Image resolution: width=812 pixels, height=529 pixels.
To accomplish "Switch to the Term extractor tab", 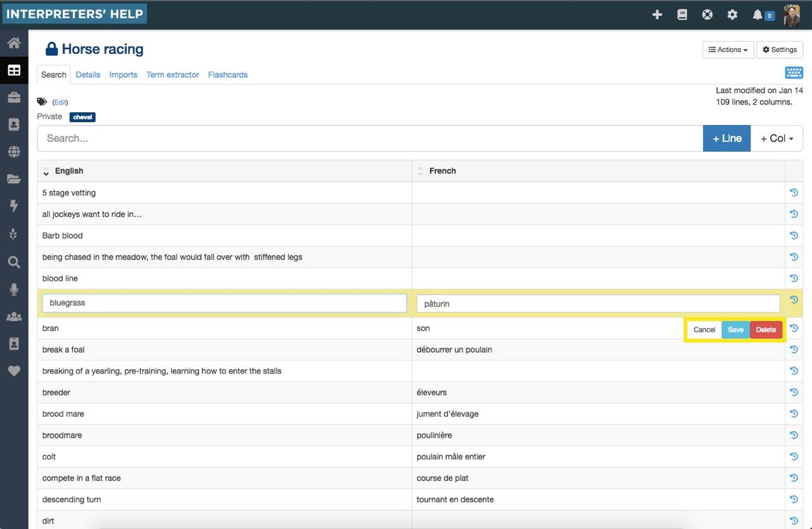I will pyautogui.click(x=173, y=74).
